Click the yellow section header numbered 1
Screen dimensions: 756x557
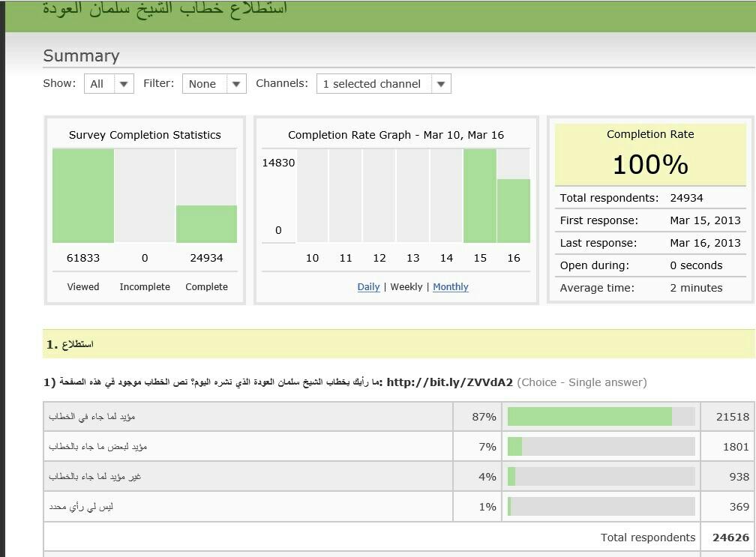coord(397,344)
